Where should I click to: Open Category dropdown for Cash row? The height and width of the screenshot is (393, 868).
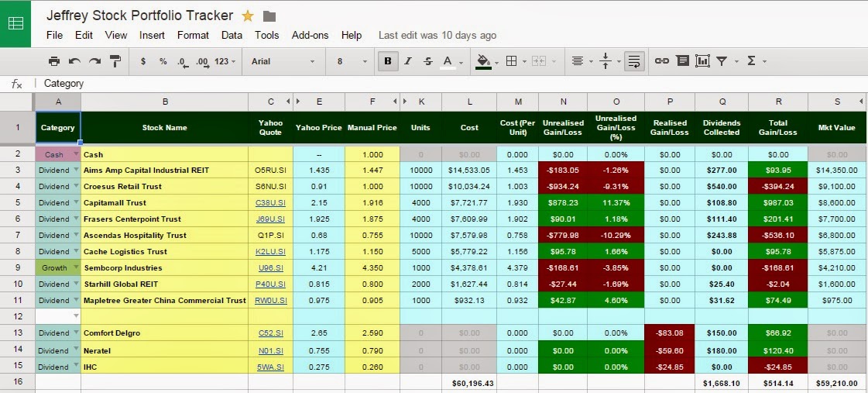pyautogui.click(x=76, y=155)
